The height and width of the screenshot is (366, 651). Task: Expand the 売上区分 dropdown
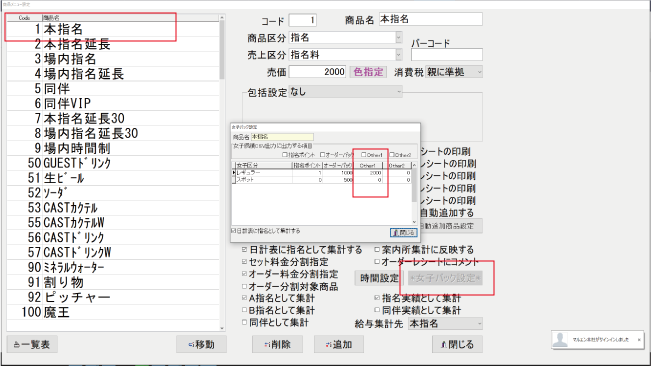(399, 55)
